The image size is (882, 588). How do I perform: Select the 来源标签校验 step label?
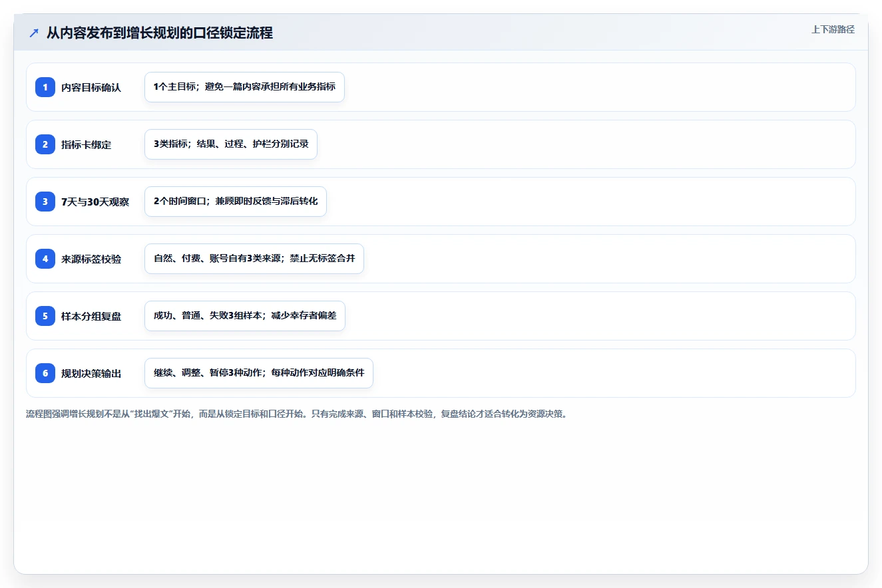[91, 259]
